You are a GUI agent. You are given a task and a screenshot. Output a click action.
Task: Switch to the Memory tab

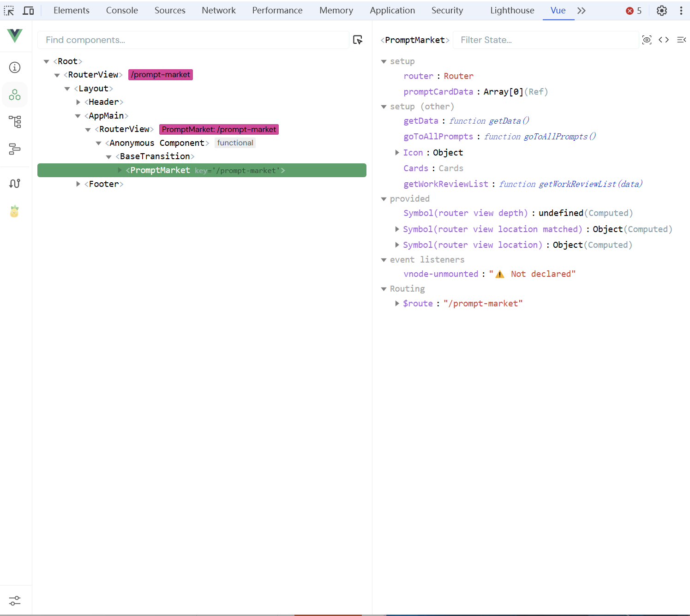click(336, 10)
